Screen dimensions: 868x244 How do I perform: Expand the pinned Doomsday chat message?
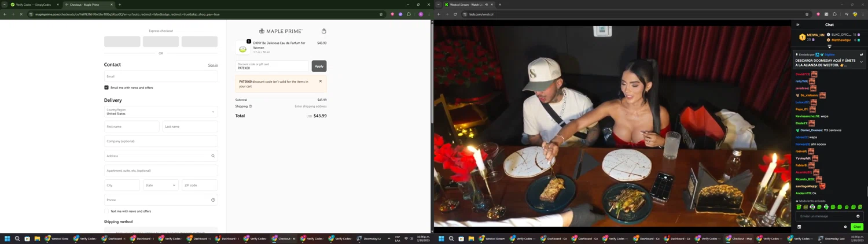point(861,62)
